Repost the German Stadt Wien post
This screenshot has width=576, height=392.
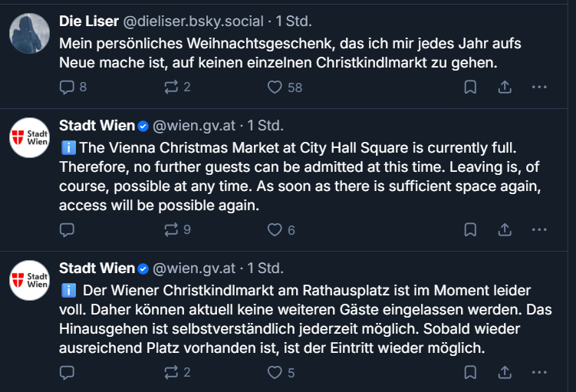(171, 373)
